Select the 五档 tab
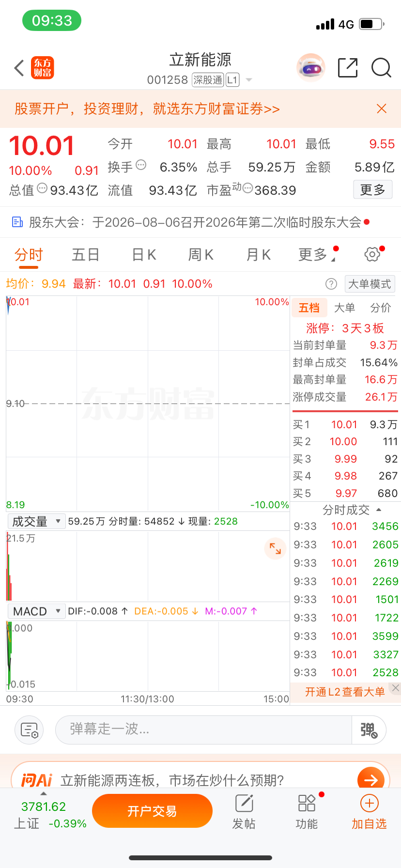The width and height of the screenshot is (401, 868). point(309,308)
